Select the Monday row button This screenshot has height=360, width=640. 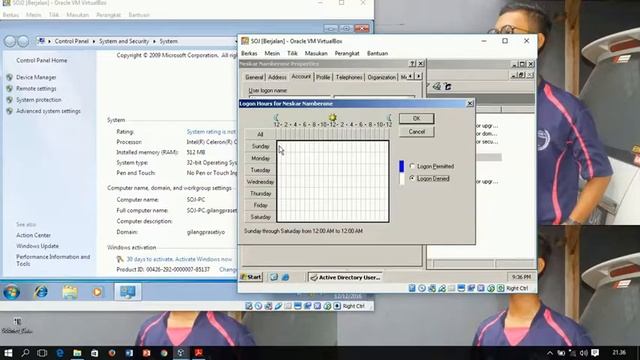(260, 158)
